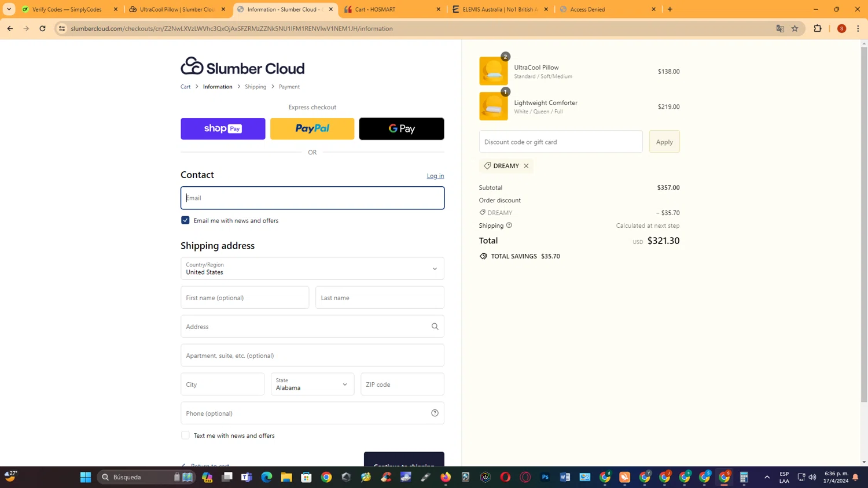Image resolution: width=868 pixels, height=488 pixels.
Task: Click the First name (optional) field
Action: tap(245, 297)
